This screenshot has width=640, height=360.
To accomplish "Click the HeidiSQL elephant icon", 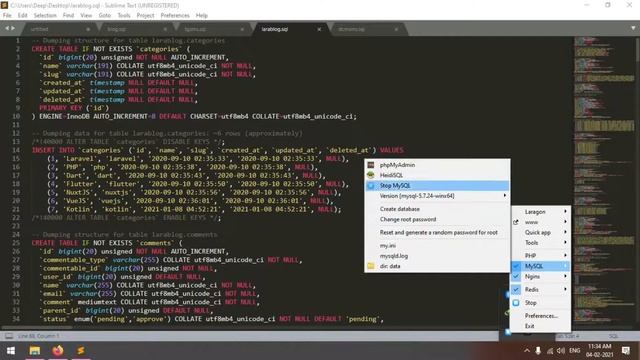I will 371,175.
